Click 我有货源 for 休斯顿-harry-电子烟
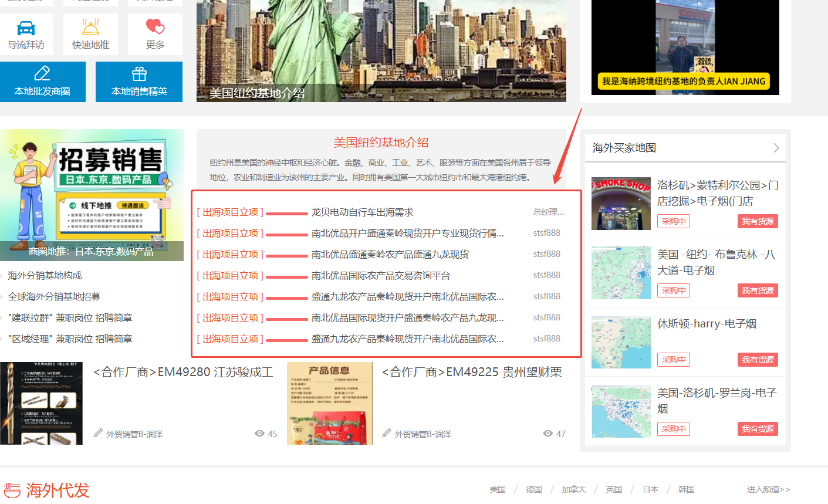This screenshot has height=504, width=828. click(x=757, y=360)
